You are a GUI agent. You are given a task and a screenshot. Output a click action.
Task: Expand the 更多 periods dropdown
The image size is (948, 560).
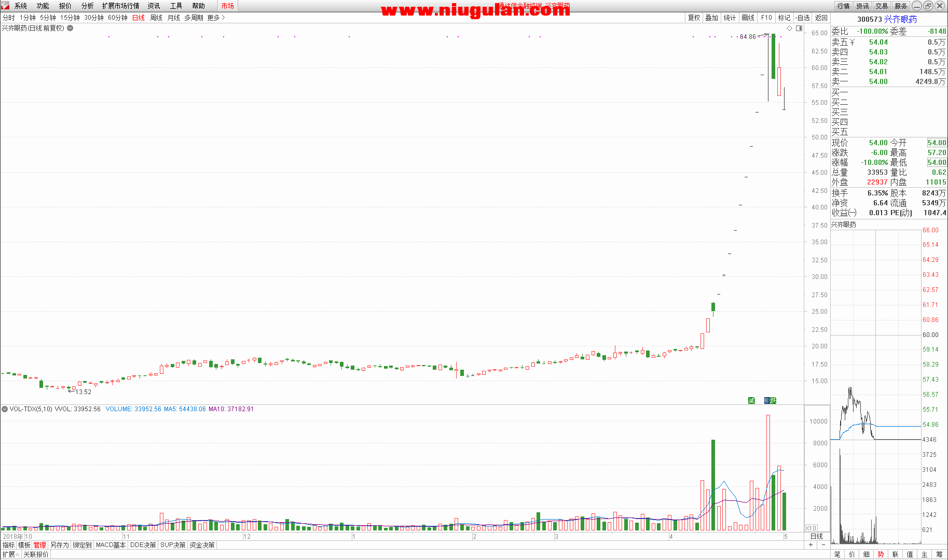click(x=216, y=18)
